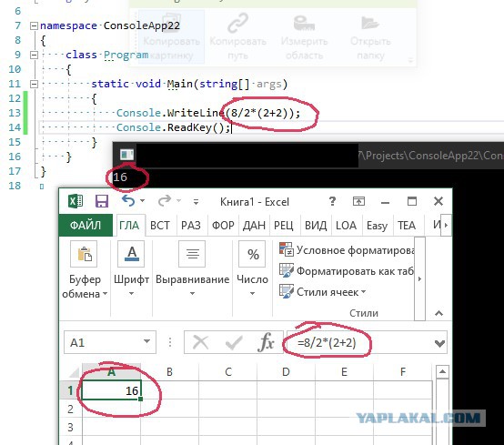Customize the Quick Access Toolbar dropdown
504x445 pixels.
pyautogui.click(x=196, y=202)
